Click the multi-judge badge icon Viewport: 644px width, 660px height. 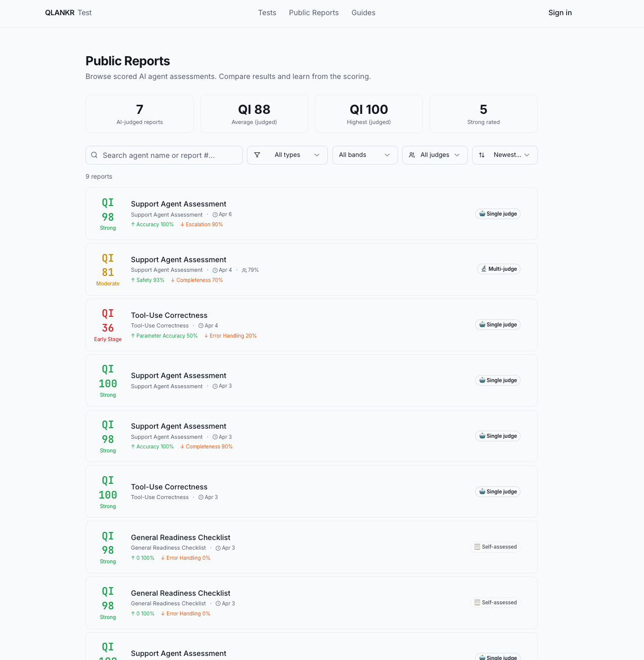coord(483,269)
